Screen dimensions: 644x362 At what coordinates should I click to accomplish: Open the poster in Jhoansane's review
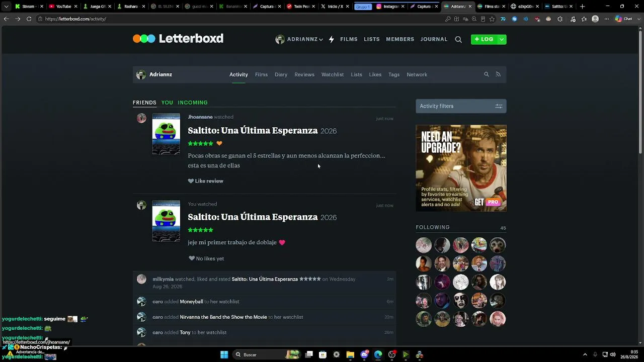pyautogui.click(x=166, y=134)
